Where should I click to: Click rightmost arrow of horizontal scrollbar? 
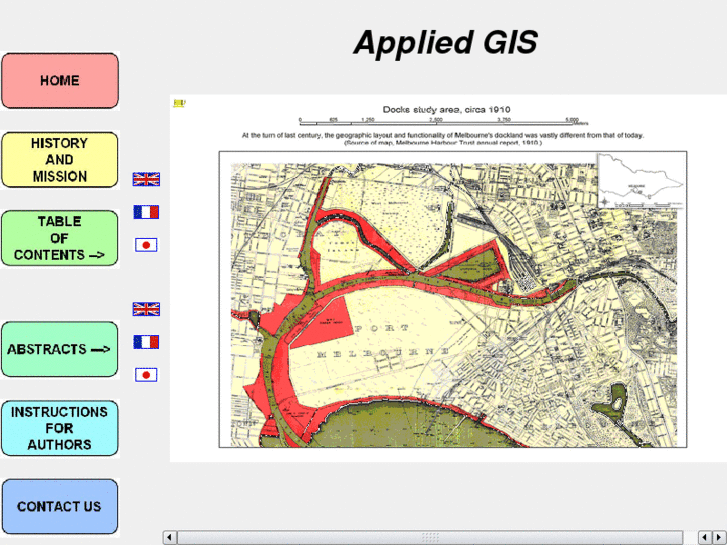pyautogui.click(x=720, y=537)
